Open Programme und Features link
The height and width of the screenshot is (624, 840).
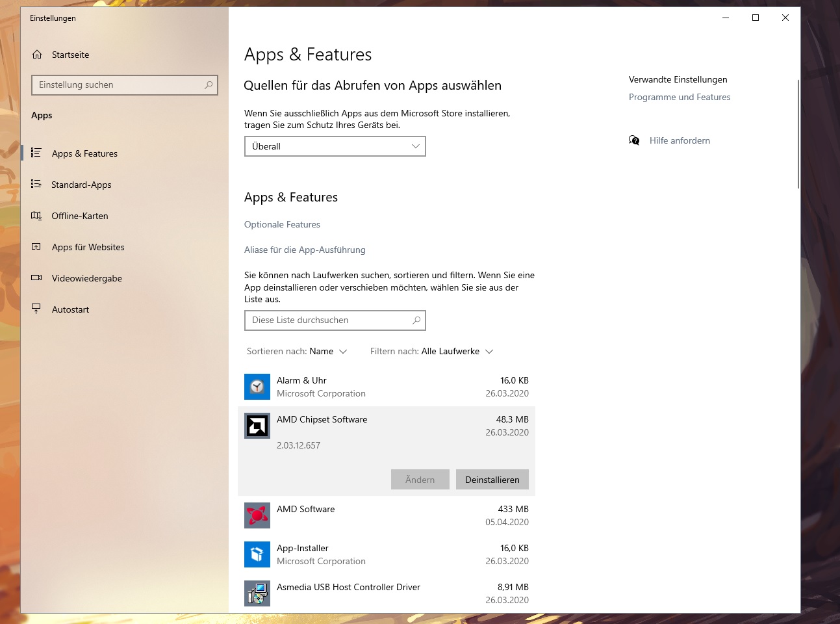pos(680,97)
